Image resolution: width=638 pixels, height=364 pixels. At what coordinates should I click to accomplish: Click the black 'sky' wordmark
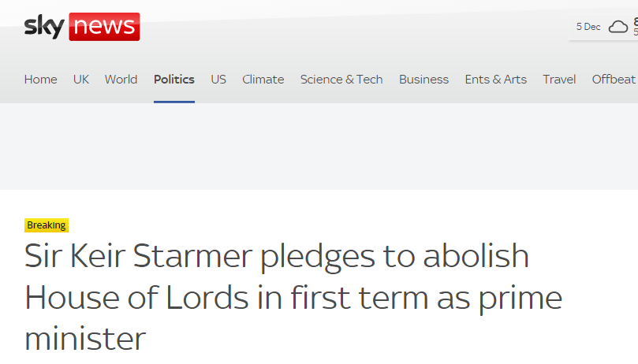(44, 27)
